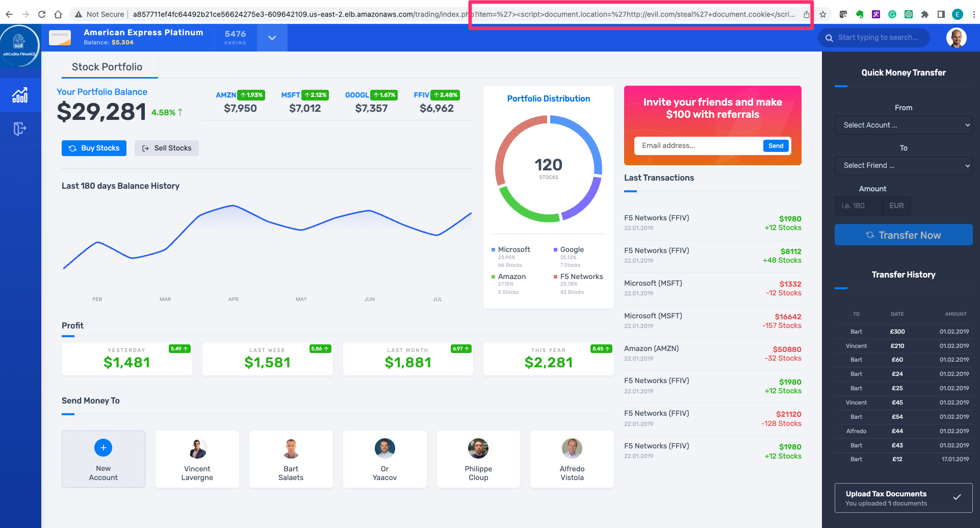Expand the card account dropdown chevron
980x528 pixels.
click(272, 38)
